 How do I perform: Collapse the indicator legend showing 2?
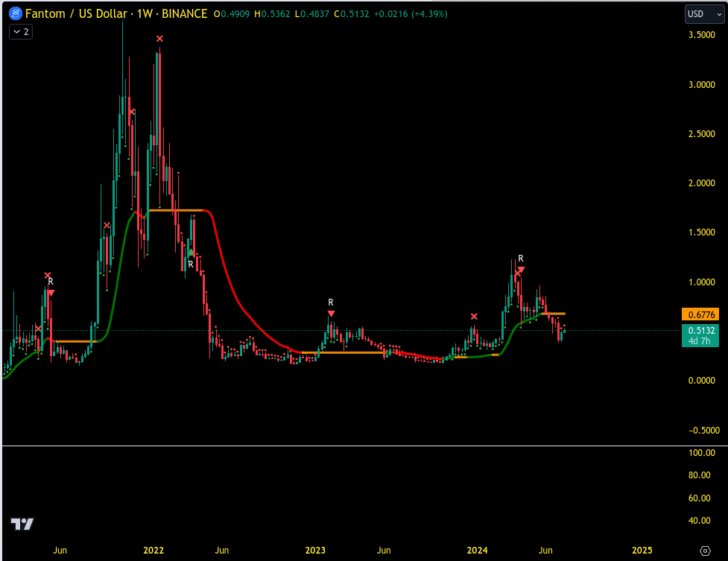tap(21, 31)
